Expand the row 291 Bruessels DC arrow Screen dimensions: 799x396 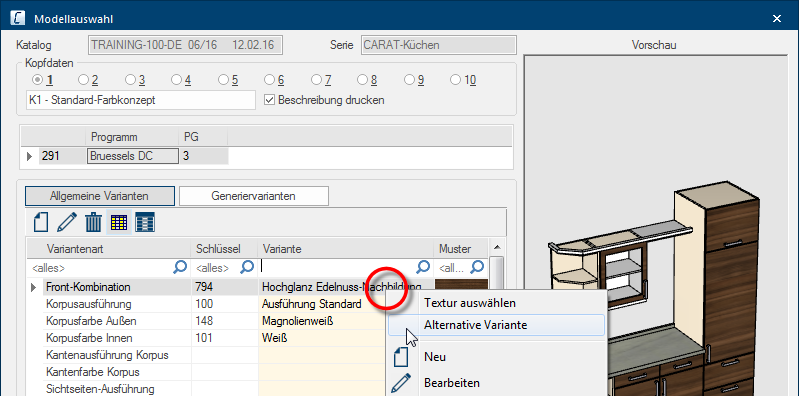[29, 156]
